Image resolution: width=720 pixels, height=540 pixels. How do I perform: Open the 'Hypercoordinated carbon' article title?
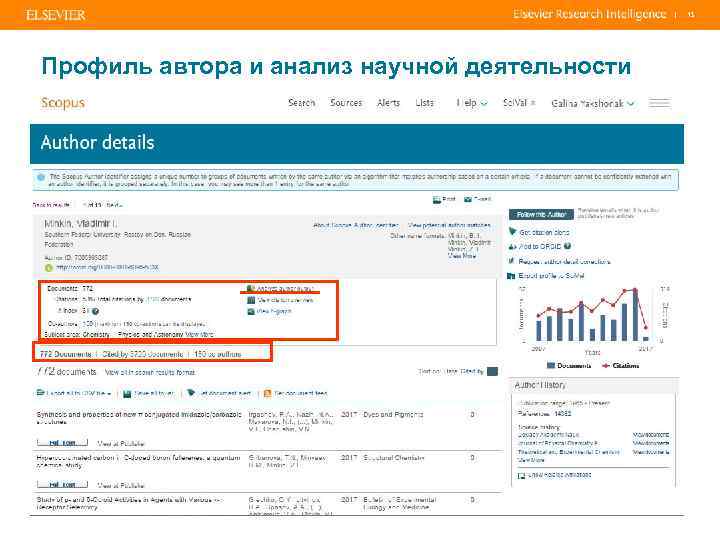coord(138,461)
